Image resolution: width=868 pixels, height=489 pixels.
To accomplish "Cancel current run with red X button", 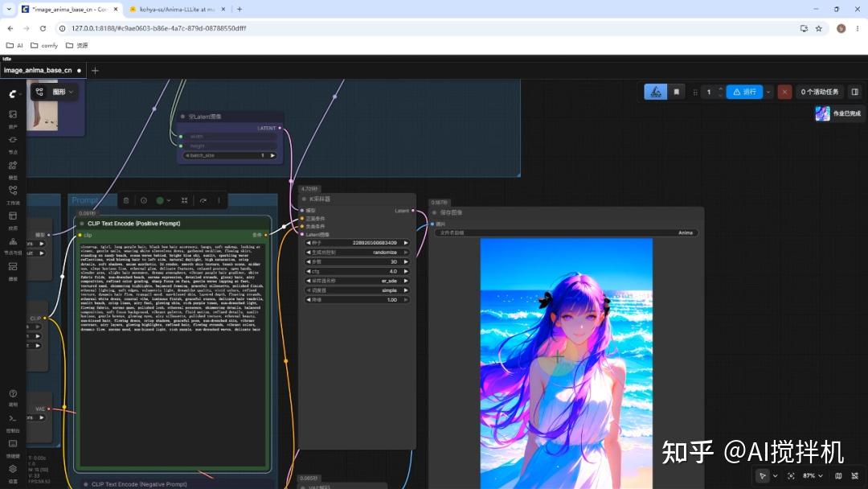I will [784, 92].
